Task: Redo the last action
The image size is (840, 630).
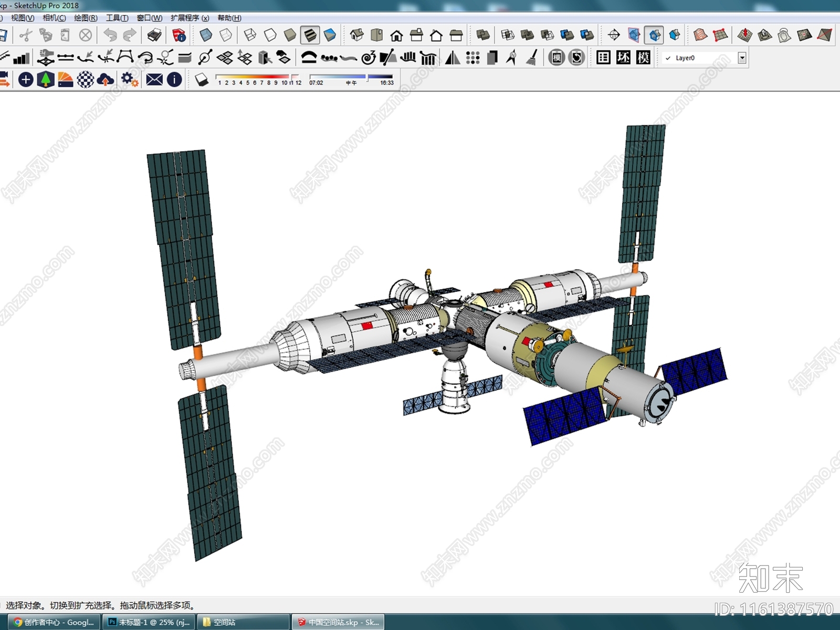Action: tap(130, 36)
